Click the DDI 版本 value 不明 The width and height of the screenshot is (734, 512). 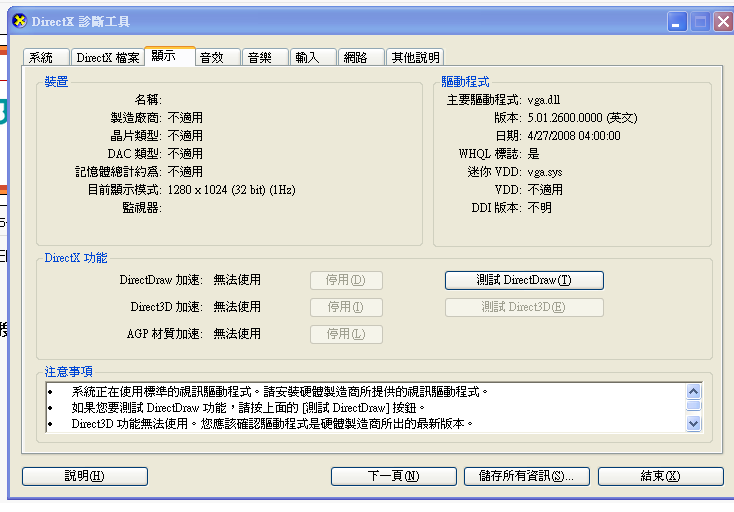(539, 208)
